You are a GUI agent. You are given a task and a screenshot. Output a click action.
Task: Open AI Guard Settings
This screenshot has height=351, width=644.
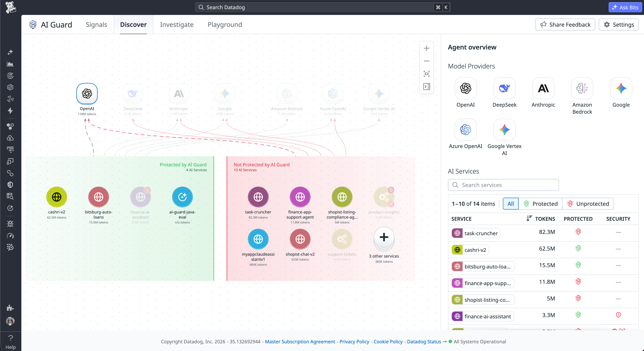[619, 25]
